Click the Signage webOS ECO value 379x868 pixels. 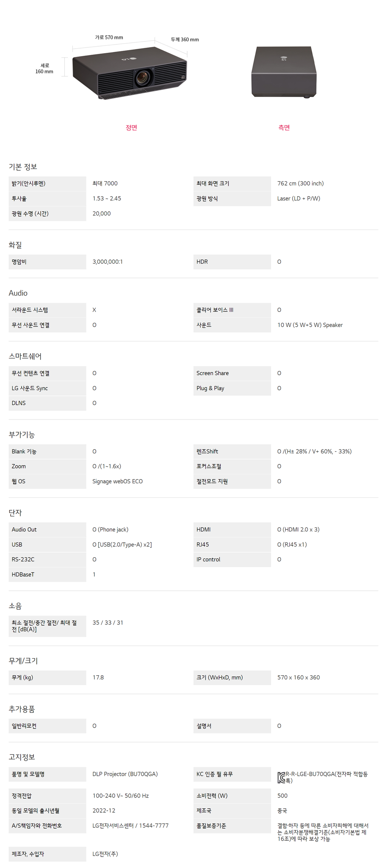tap(117, 481)
